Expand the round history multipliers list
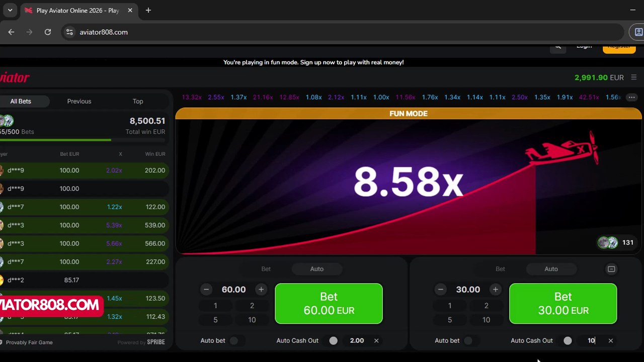 coord(631,97)
